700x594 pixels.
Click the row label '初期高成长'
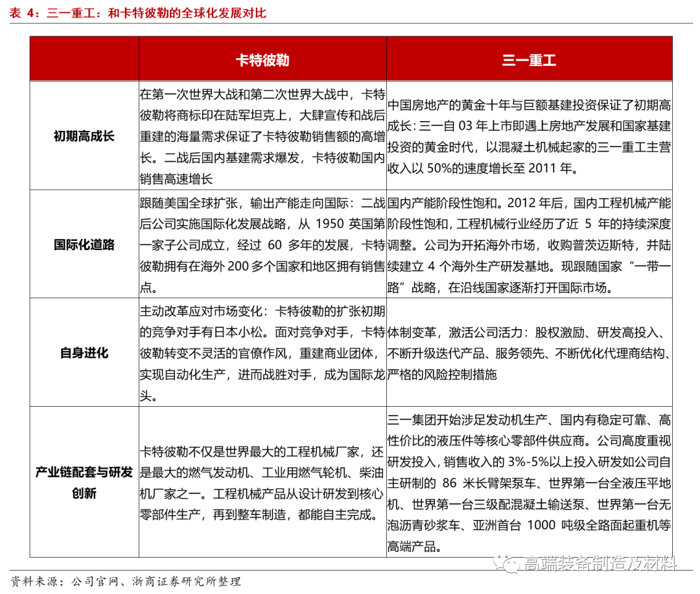coord(84,136)
